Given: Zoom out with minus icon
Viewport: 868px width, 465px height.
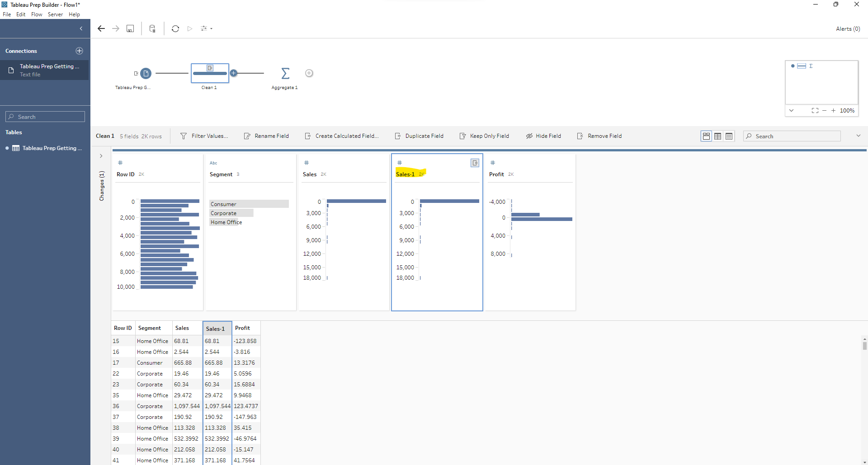Looking at the screenshot, I should pyautogui.click(x=825, y=110).
